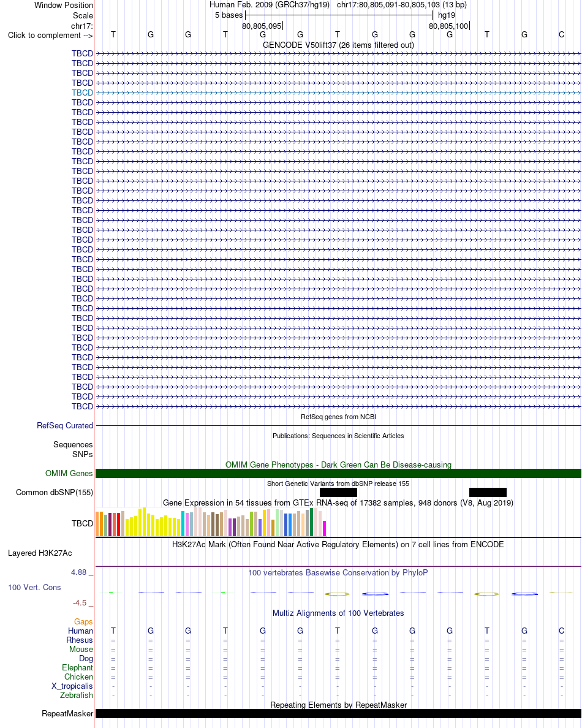Click the -4.5 PhyloP lower scale value
This screenshot has width=582, height=728.
(80, 603)
